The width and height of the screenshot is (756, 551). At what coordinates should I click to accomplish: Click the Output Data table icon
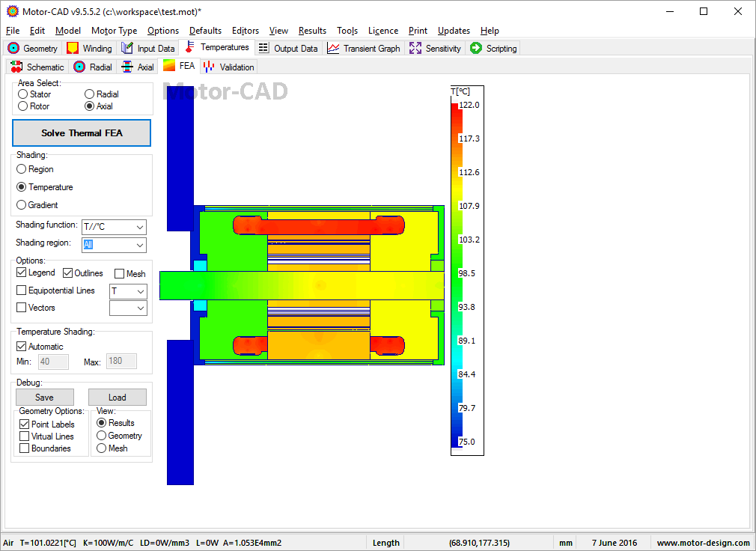[263, 48]
